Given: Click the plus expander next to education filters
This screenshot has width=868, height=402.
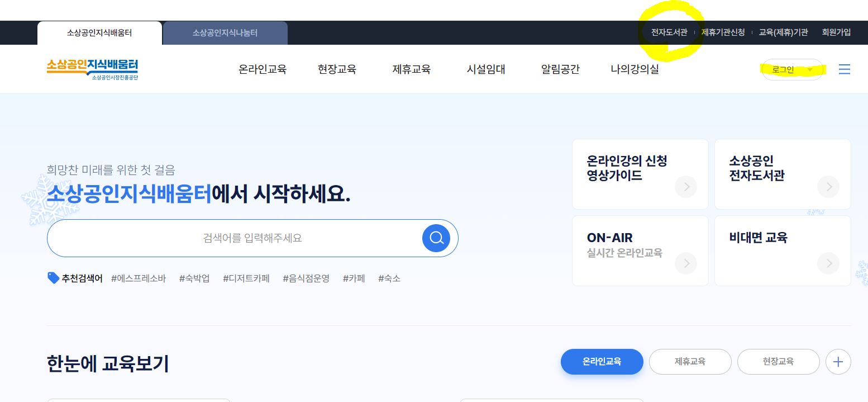Looking at the screenshot, I should tap(838, 362).
